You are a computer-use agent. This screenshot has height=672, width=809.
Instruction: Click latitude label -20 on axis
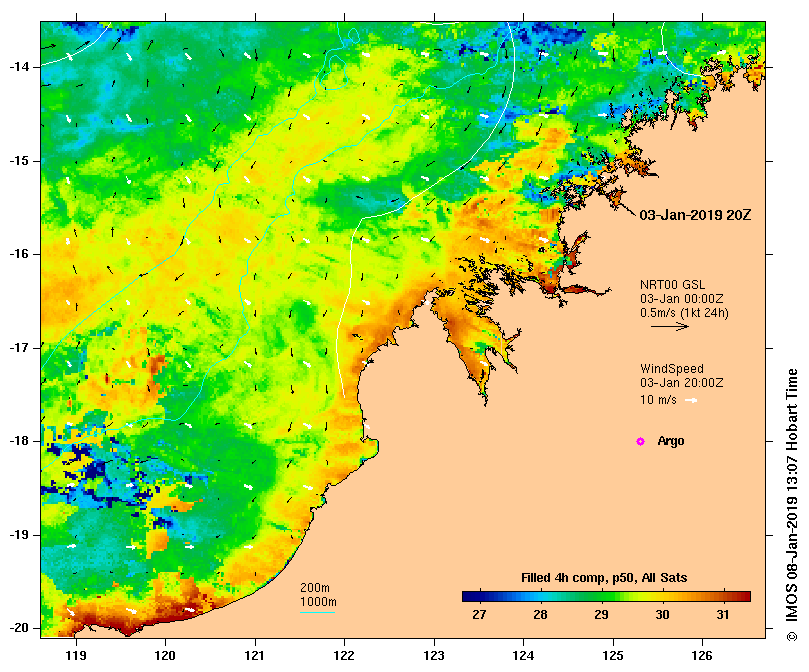(19, 629)
